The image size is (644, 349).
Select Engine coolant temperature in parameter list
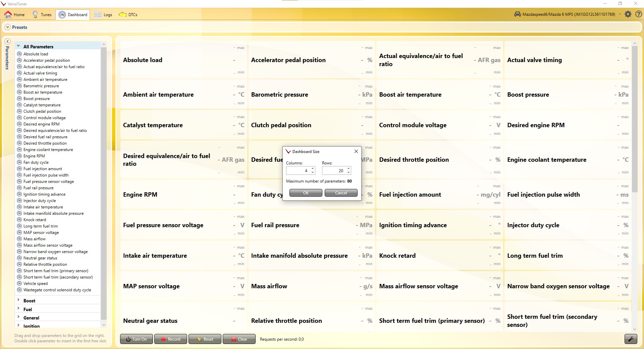(x=48, y=150)
